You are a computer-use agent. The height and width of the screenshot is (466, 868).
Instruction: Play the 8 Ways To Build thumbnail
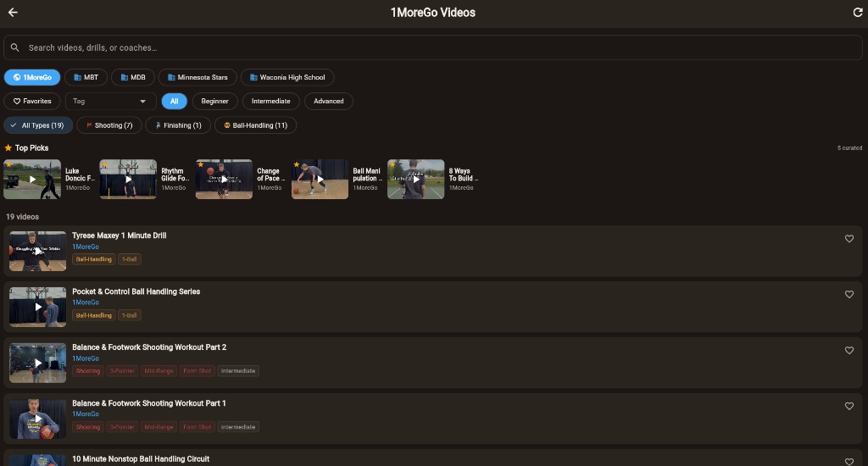point(415,180)
